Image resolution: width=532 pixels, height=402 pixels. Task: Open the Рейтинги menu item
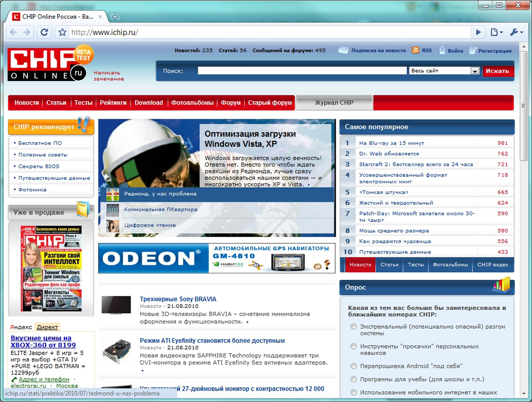point(113,103)
